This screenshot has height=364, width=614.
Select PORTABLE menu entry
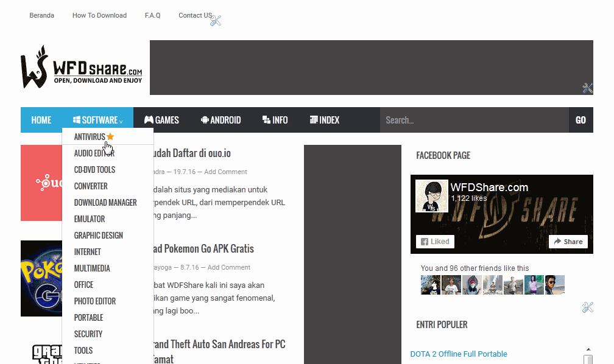click(x=88, y=317)
